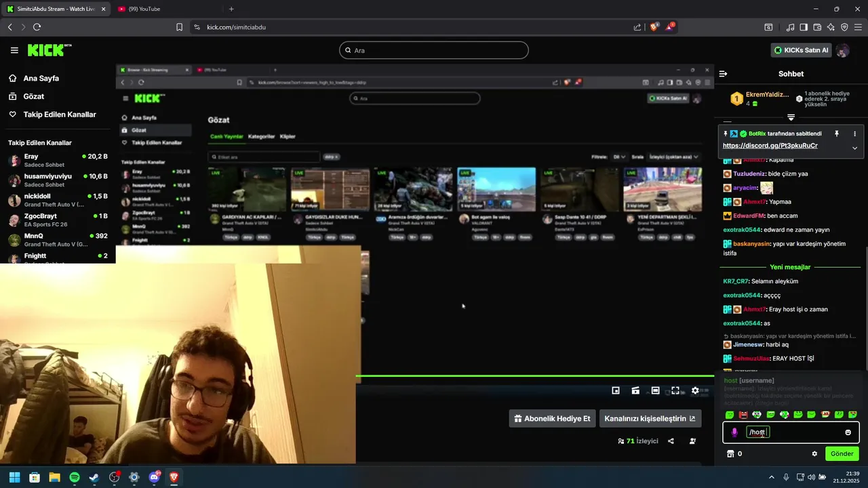Click the user icon beside share

coord(692,441)
